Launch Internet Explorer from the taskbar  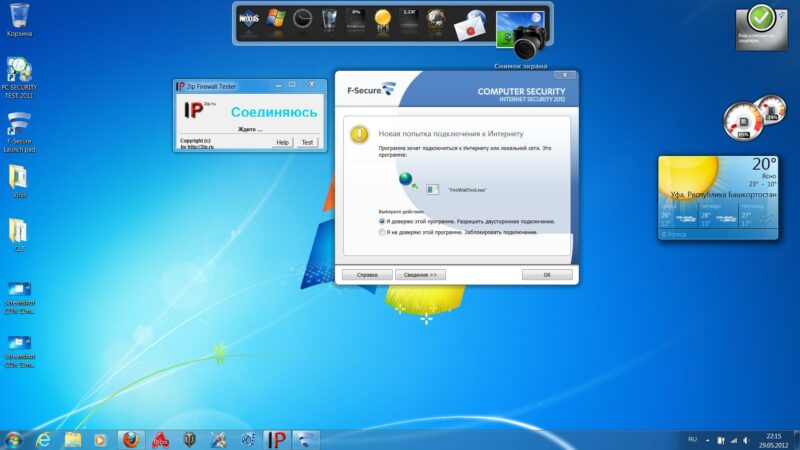point(44,440)
